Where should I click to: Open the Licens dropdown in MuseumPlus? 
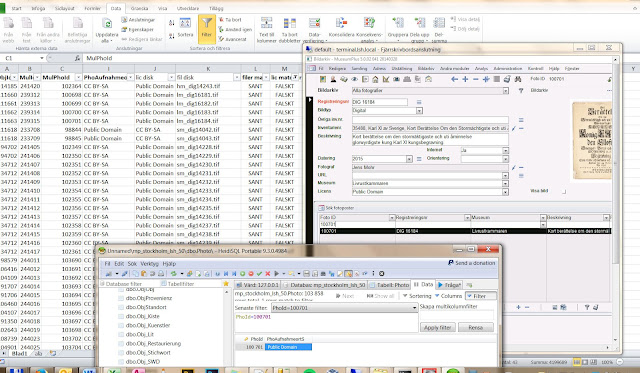(505, 192)
